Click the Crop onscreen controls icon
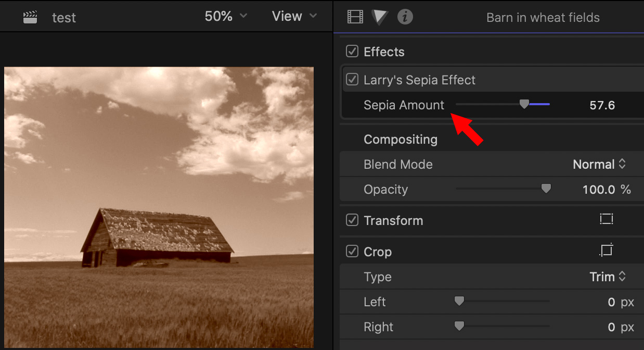Screen dimensions: 644x350 [x=606, y=251]
